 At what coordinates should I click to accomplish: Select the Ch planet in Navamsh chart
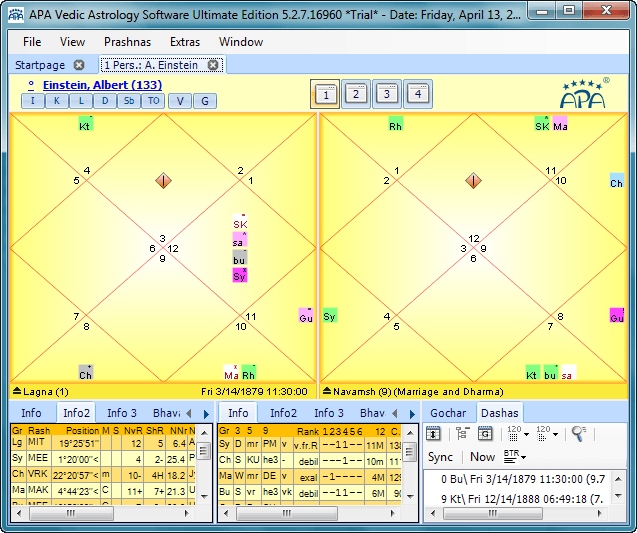click(616, 180)
